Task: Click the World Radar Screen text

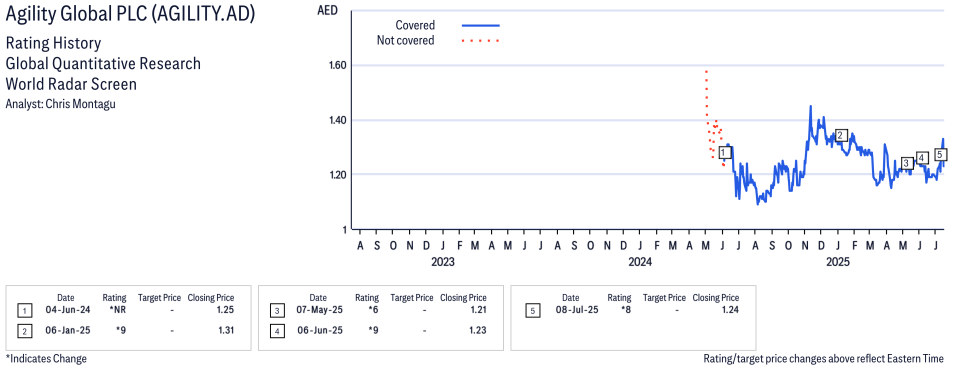Action: point(71,84)
